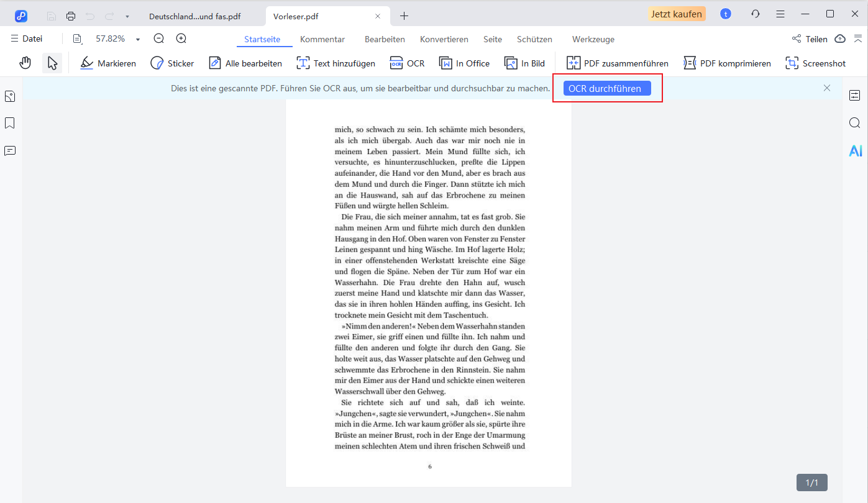This screenshot has width=868, height=503.
Task: Click the zoom in plus button
Action: tap(181, 39)
